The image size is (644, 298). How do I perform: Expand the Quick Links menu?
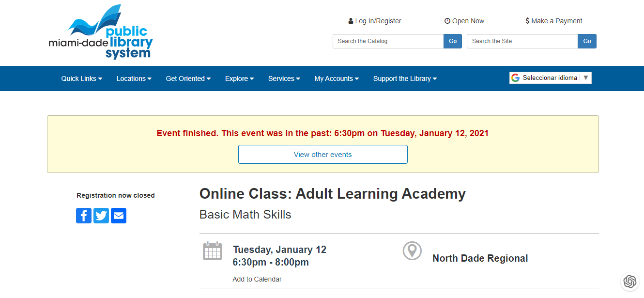tap(82, 78)
